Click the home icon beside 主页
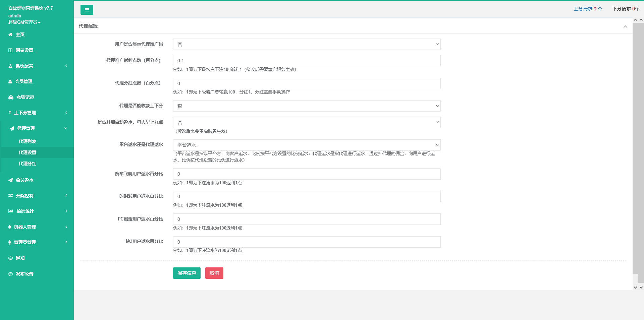This screenshot has height=320, width=644. coord(10,35)
